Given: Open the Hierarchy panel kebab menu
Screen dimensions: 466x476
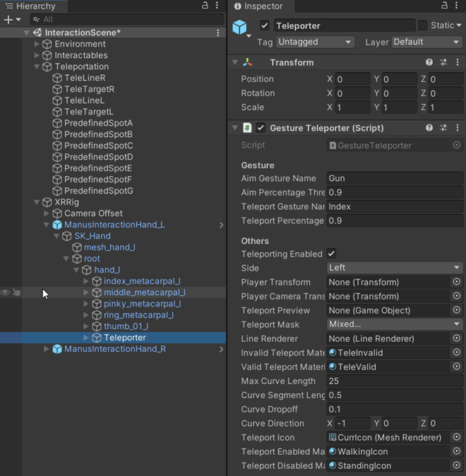Looking at the screenshot, I should (218, 6).
